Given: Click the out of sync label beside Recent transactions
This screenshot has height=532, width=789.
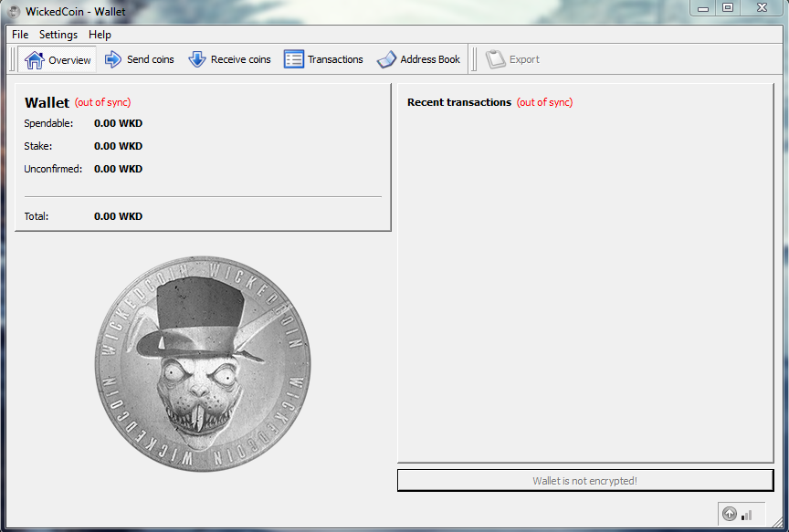Looking at the screenshot, I should (x=544, y=102).
